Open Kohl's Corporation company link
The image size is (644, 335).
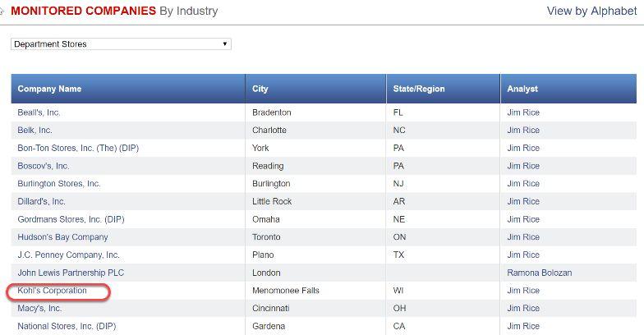(53, 291)
